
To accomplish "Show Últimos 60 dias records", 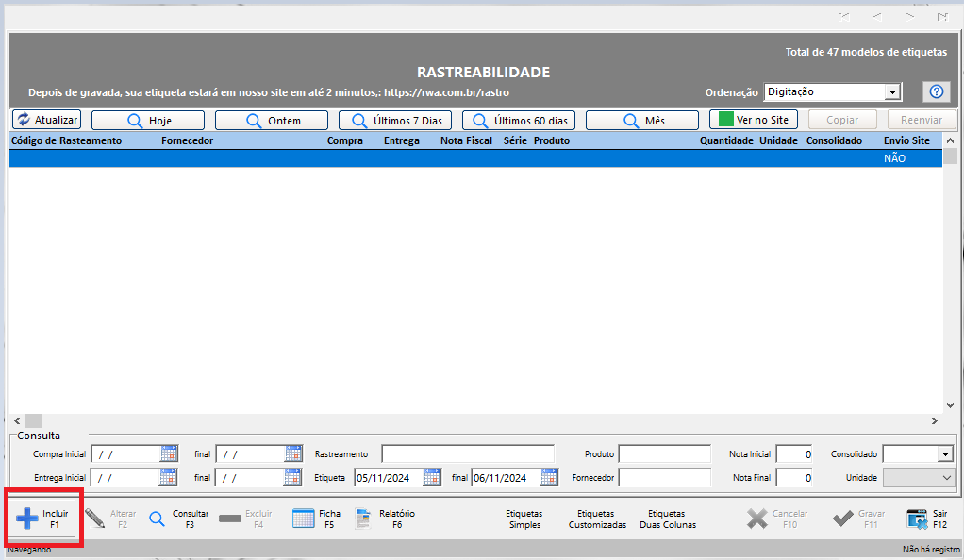I will coord(519,121).
